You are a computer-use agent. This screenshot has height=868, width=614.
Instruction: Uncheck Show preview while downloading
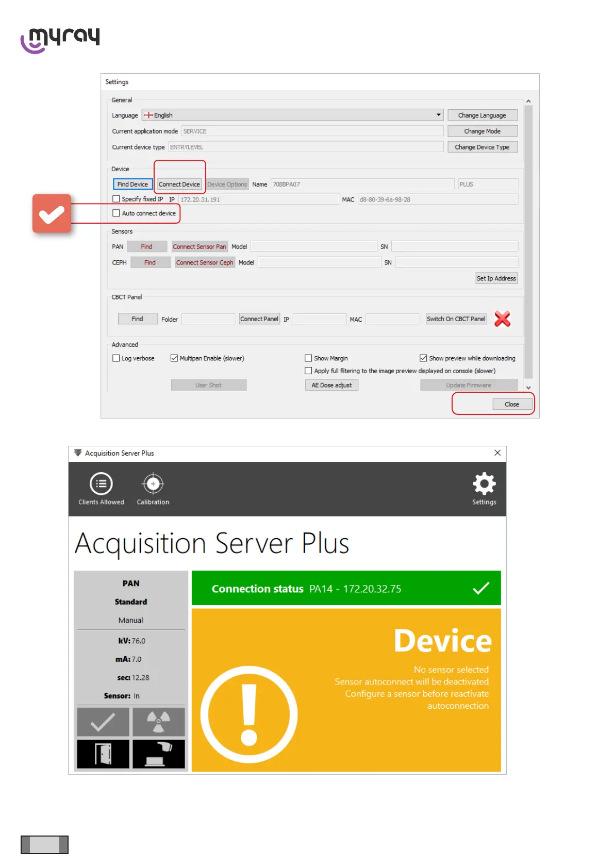click(x=423, y=358)
